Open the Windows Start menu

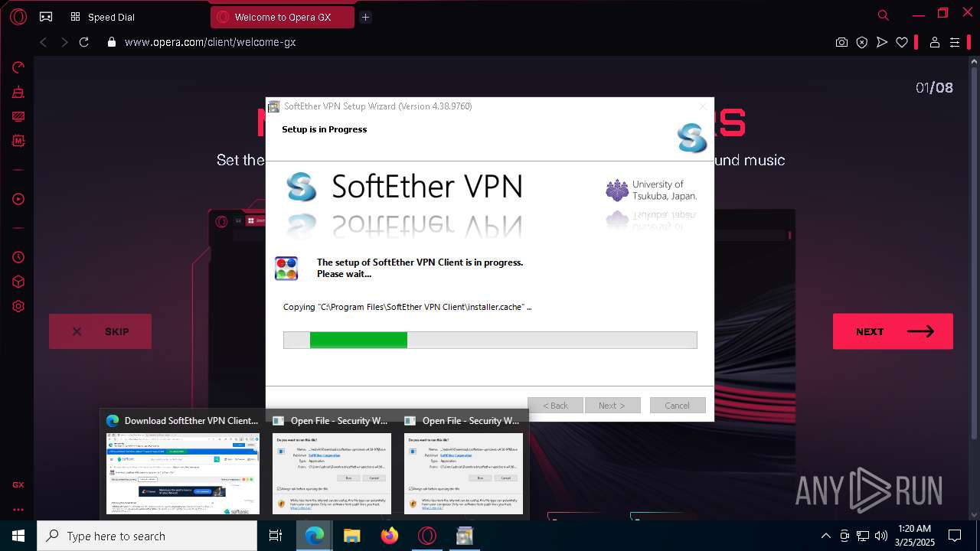point(18,536)
